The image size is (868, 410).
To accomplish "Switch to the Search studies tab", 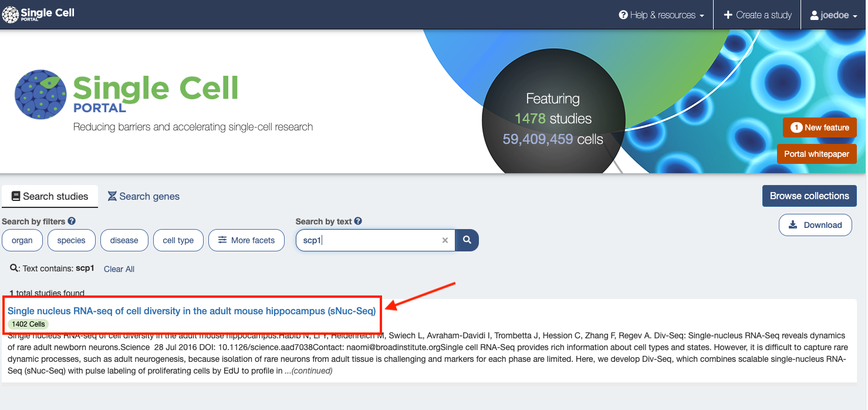I will pyautogui.click(x=50, y=196).
